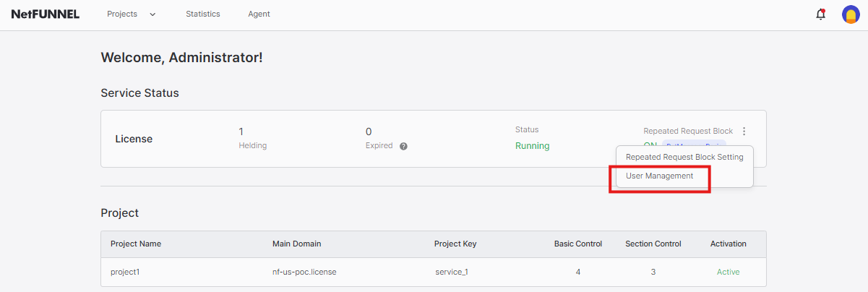Click the Project Name column header

coord(136,244)
